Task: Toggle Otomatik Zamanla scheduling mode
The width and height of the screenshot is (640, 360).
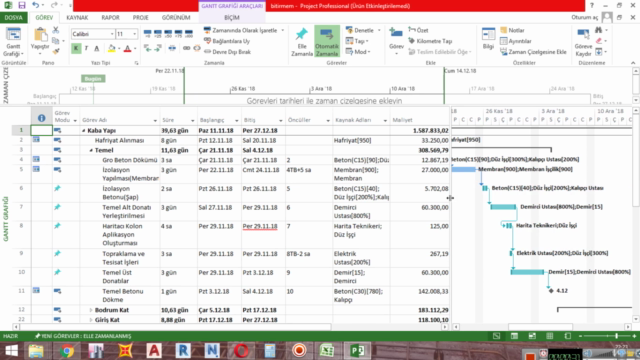Action: pyautogui.click(x=327, y=42)
